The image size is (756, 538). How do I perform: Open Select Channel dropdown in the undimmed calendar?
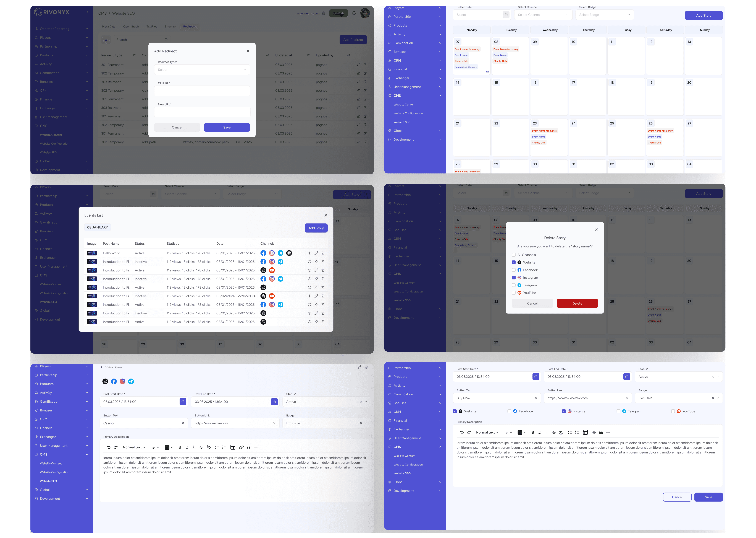point(543,15)
